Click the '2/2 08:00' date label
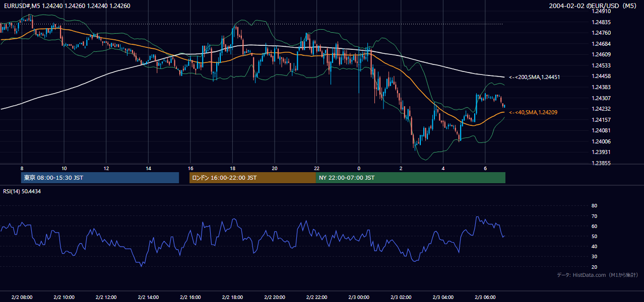Viewport: 644px width, 302px height. pyautogui.click(x=22, y=297)
